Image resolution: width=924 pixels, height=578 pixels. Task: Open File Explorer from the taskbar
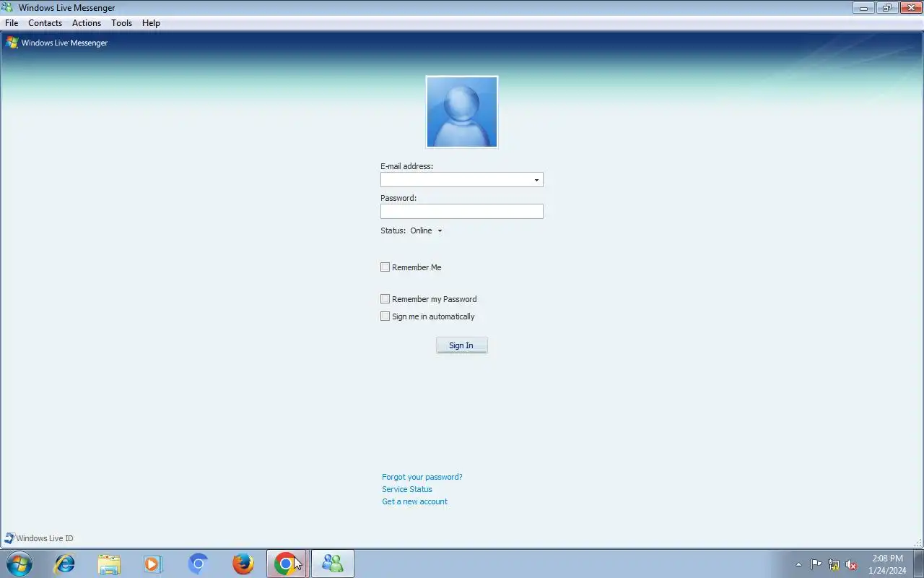point(109,564)
